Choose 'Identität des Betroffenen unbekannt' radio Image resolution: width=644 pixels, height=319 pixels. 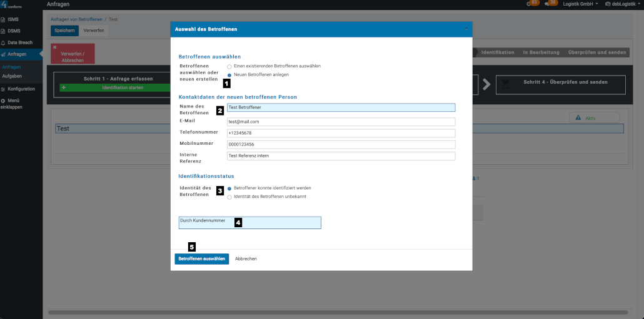(229, 197)
